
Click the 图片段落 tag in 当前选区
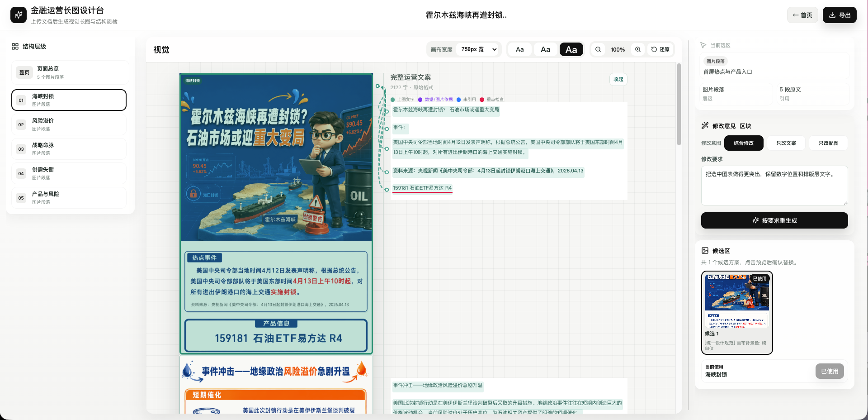[x=715, y=61]
